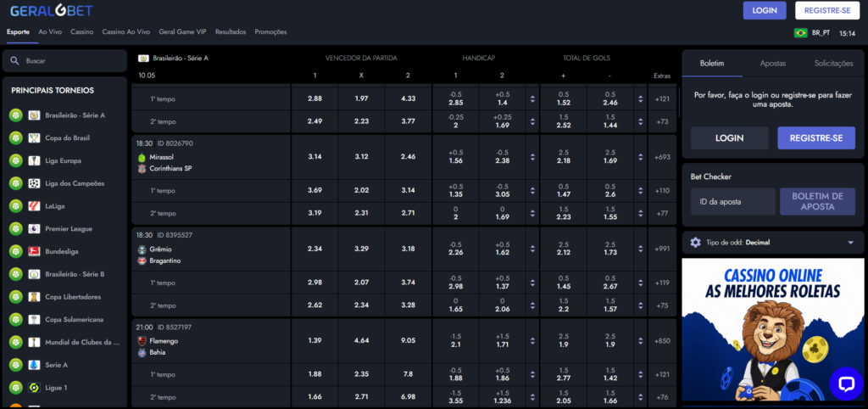Image resolution: width=868 pixels, height=409 pixels.
Task: Click the search magnifier icon
Action: pos(15,60)
